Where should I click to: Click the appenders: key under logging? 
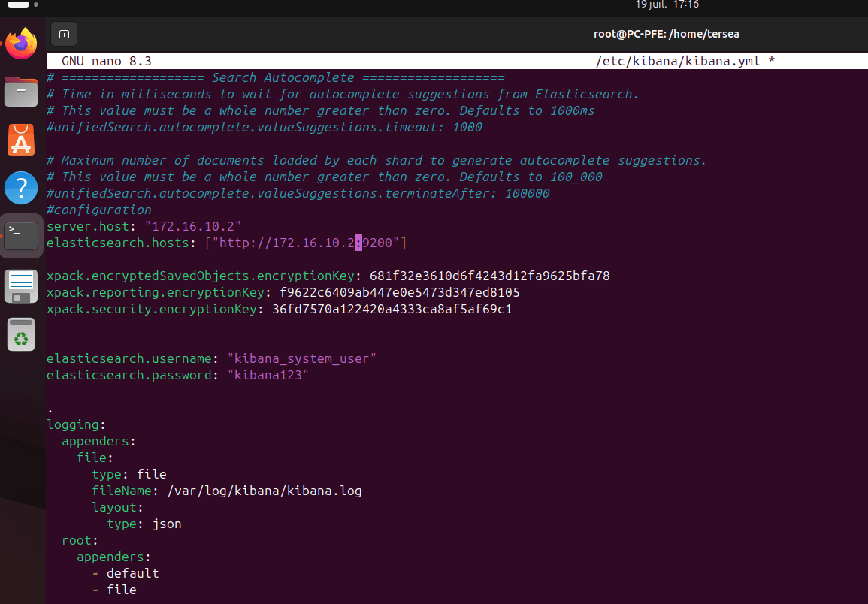pos(98,441)
